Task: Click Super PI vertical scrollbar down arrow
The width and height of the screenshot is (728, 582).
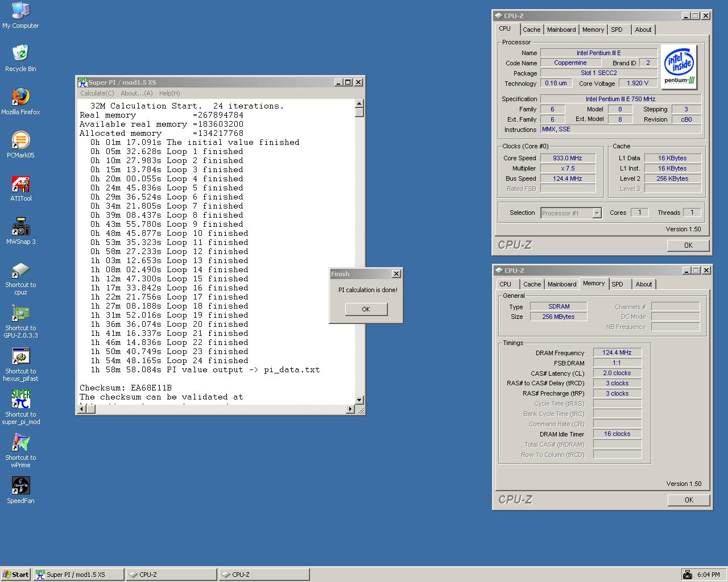Action: coord(359,400)
